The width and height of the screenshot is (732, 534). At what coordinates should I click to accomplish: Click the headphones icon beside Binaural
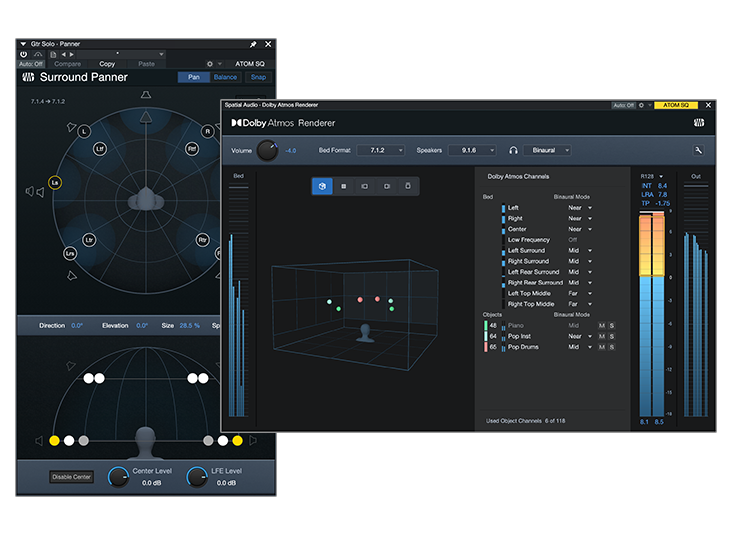(514, 150)
